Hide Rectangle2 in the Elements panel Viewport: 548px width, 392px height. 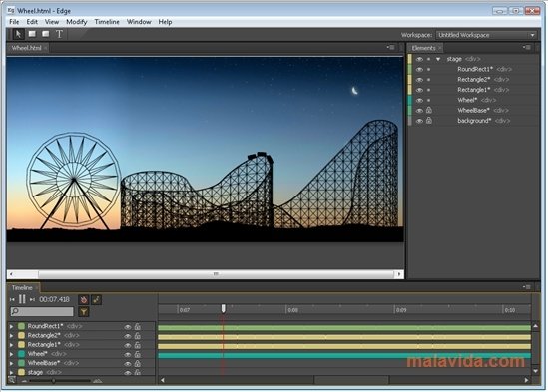tap(419, 80)
